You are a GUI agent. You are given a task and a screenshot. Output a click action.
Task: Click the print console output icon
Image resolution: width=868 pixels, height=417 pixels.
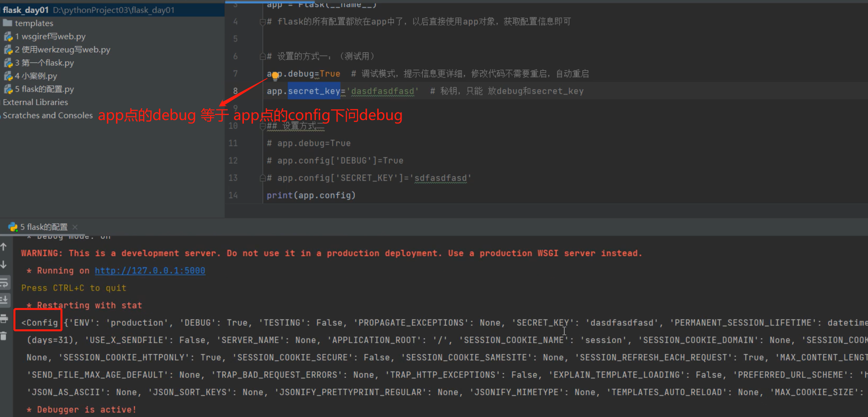click(x=4, y=318)
